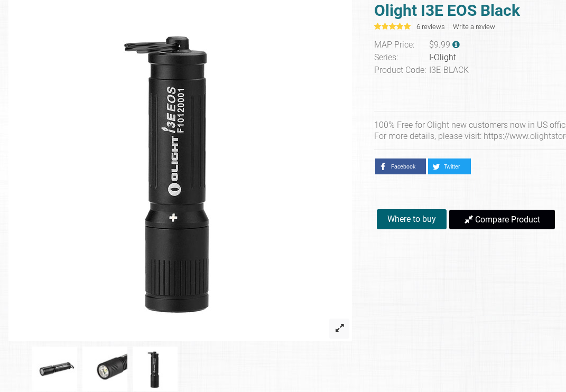Viewport: 566px width, 392px height.
Task: Share the product on Twitter
Action: coord(449,166)
